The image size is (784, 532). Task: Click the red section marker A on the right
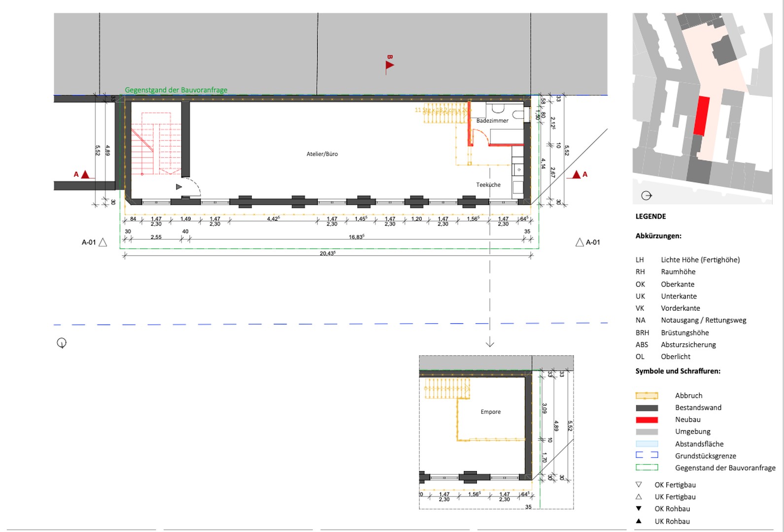coord(576,174)
